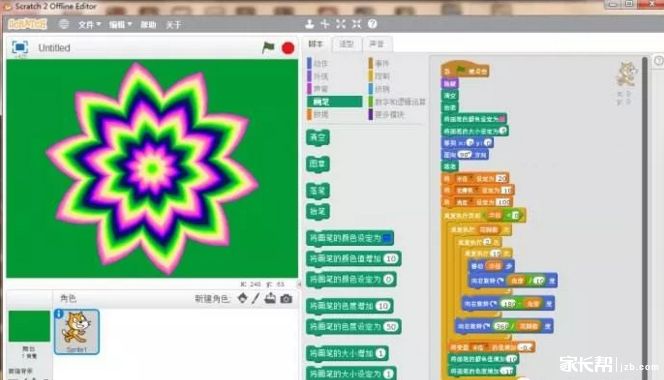Click the value 10 in 将画笔的颜色值增加 block

(x=390, y=258)
